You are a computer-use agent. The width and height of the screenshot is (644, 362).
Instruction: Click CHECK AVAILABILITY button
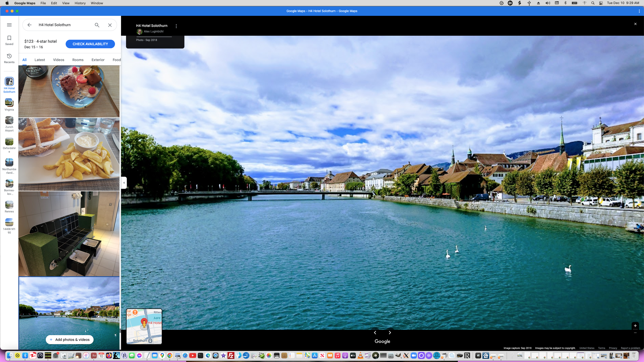(90, 44)
